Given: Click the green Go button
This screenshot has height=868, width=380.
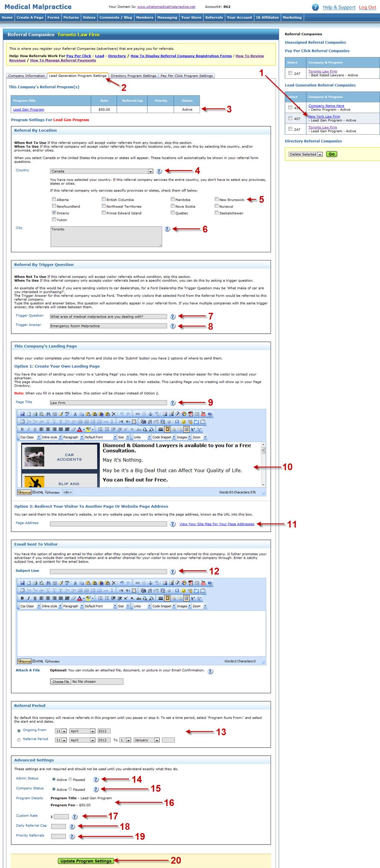Looking at the screenshot, I should (331, 154).
